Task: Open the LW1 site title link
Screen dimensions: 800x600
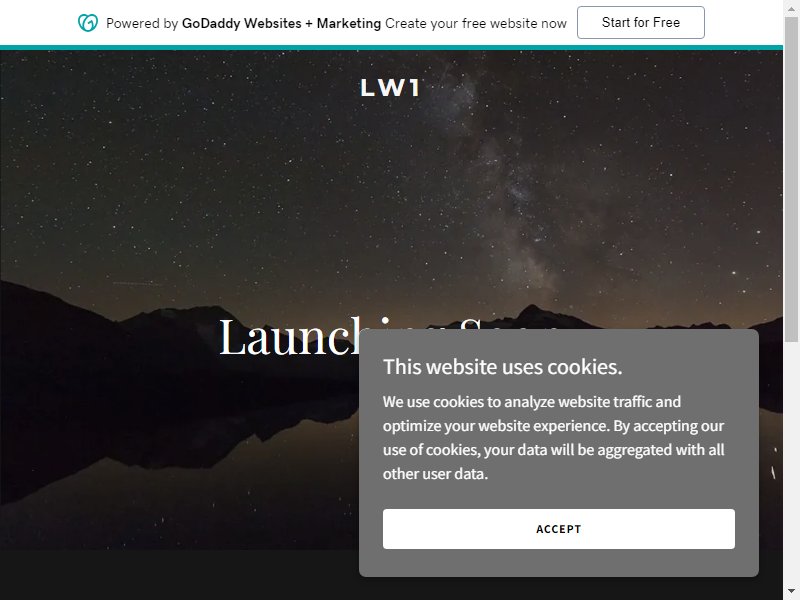Action: pos(391,88)
